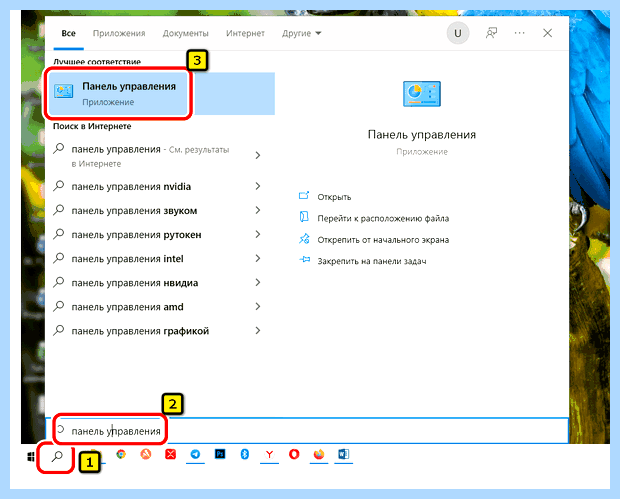
Task: Click the small Control Panel result icon
Action: [x=64, y=93]
